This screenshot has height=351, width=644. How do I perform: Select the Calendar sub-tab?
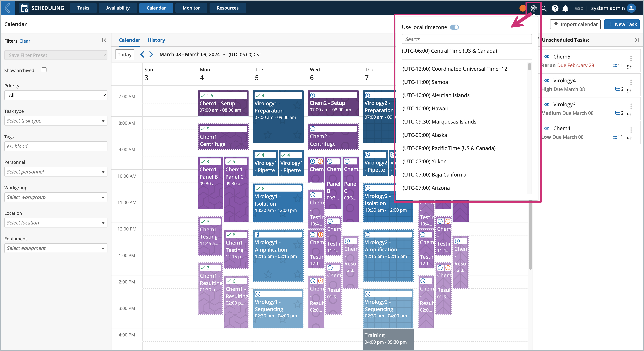tap(129, 40)
